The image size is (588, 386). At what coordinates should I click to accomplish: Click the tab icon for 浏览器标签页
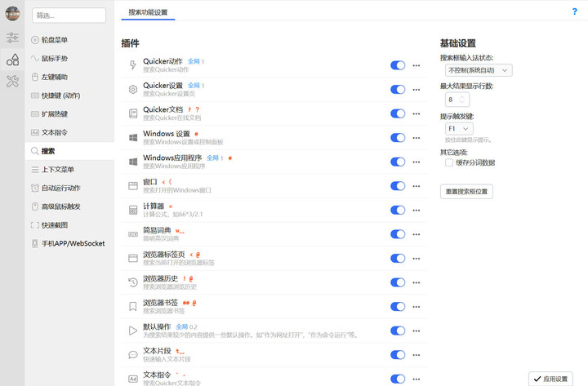point(133,258)
